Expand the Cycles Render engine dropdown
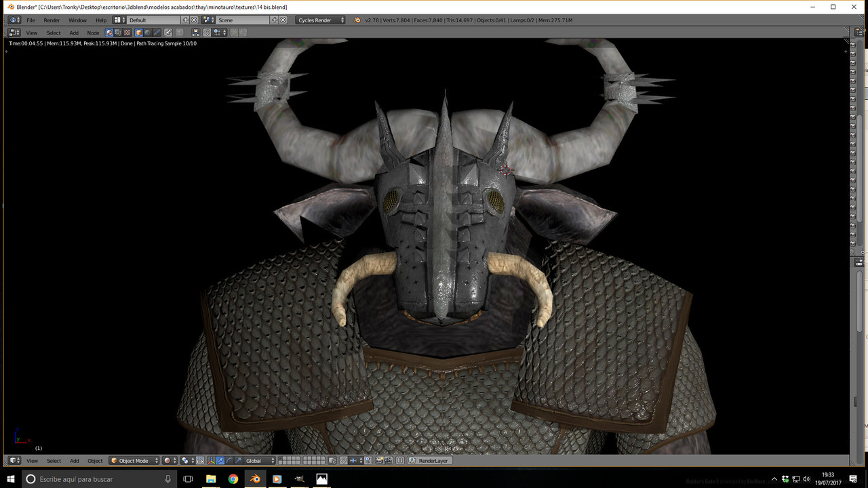 click(321, 20)
